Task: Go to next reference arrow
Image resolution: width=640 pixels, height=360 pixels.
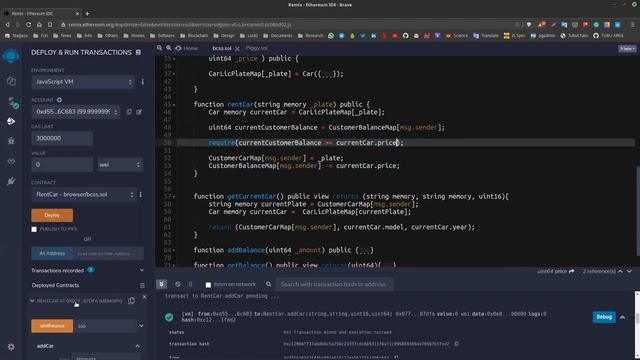Action: [629, 271]
